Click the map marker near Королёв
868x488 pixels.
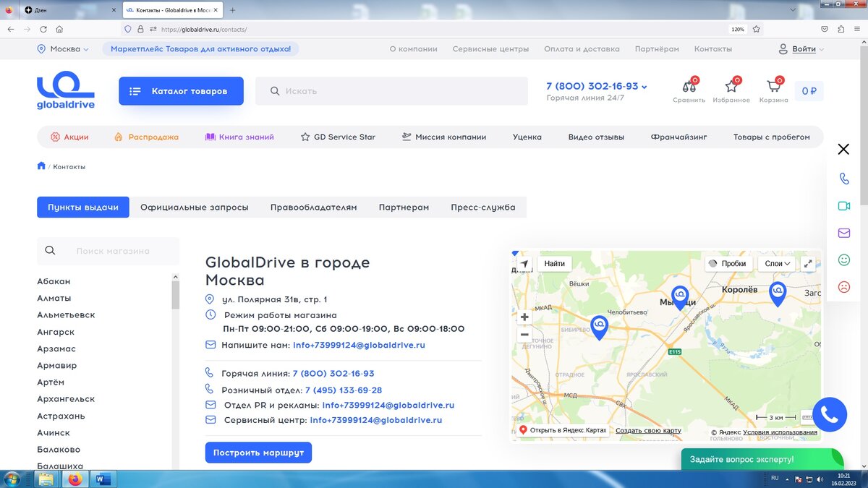pyautogui.click(x=778, y=294)
